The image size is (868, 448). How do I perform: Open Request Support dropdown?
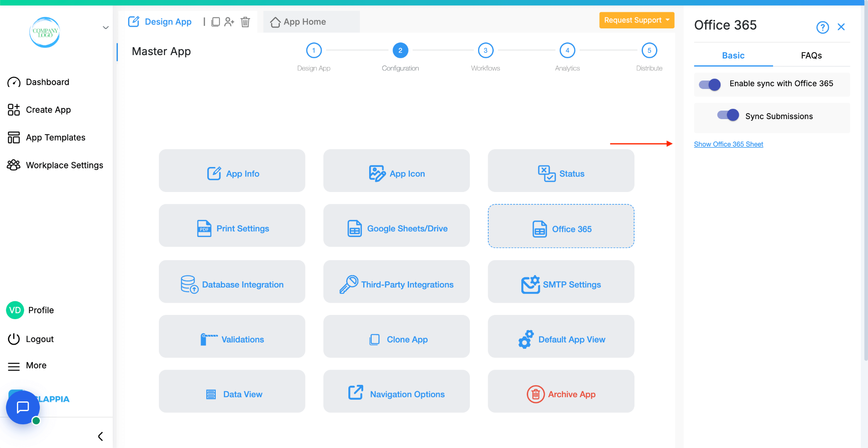coord(637,20)
